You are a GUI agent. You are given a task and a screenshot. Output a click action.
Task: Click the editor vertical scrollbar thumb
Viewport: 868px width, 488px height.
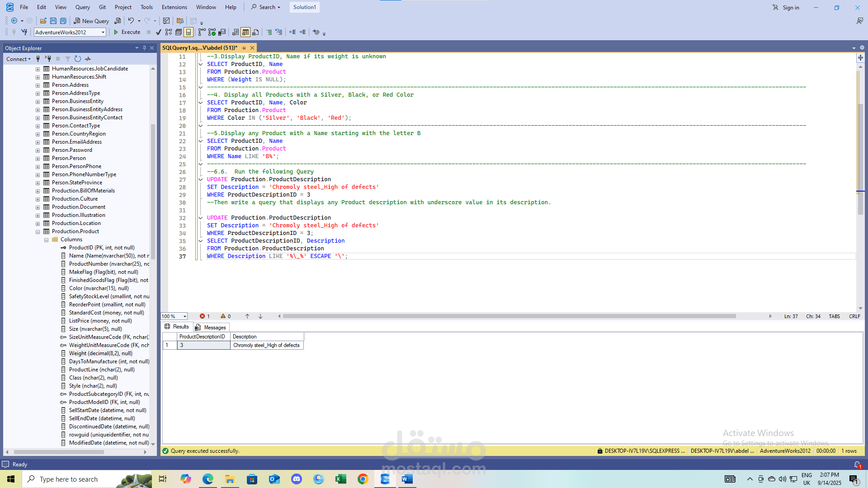click(860, 158)
